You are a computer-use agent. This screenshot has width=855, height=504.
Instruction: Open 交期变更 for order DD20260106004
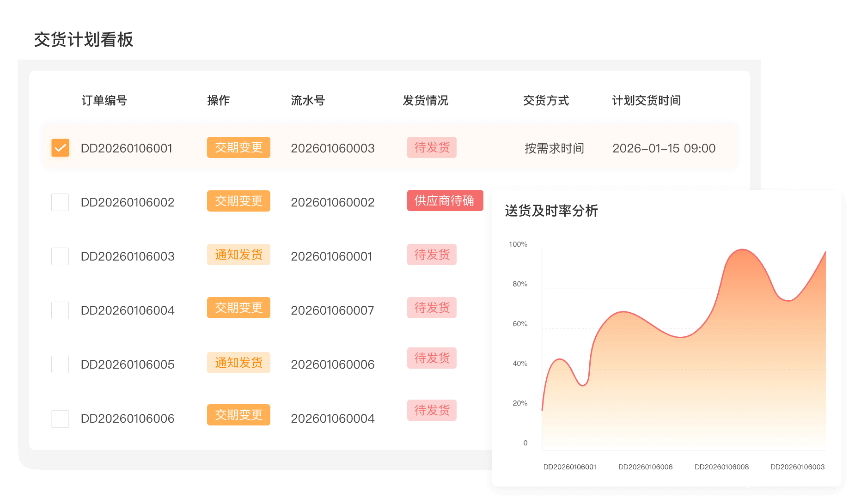tap(238, 308)
